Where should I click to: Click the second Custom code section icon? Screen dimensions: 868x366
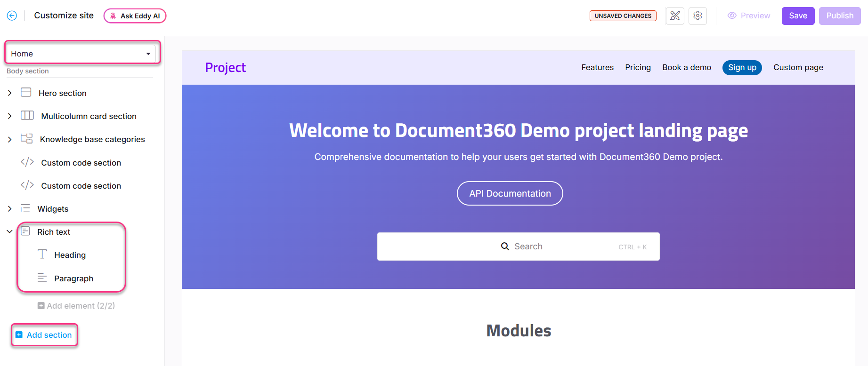coord(27,185)
